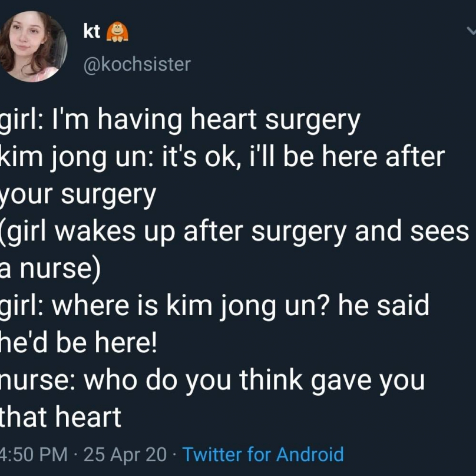Open kt's profile picture
The image size is (476, 476).
[33, 47]
